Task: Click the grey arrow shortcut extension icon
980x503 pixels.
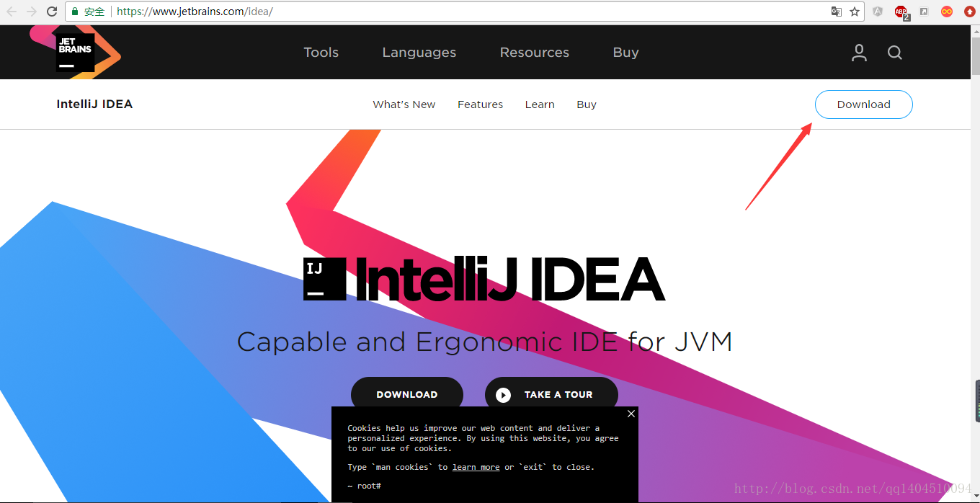Action: pos(924,12)
